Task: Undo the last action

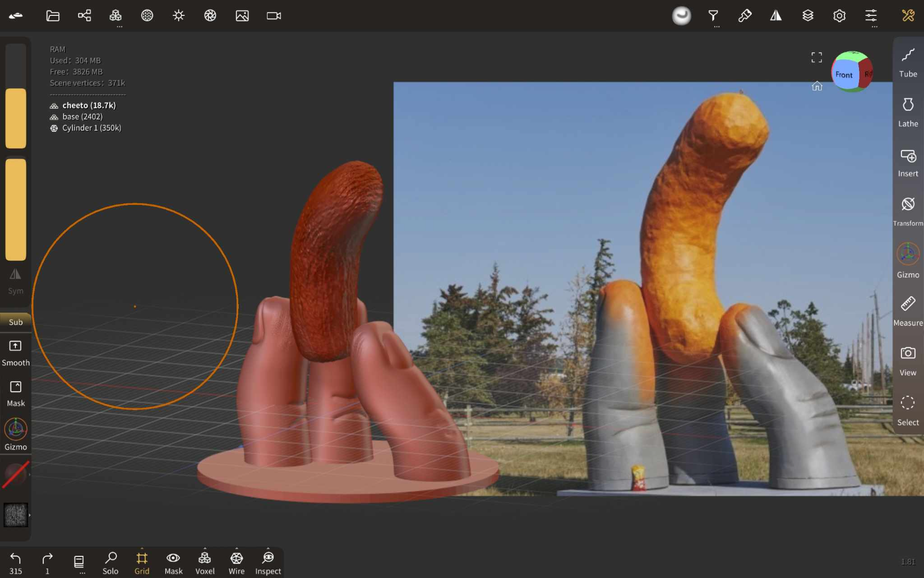Action: click(15, 563)
